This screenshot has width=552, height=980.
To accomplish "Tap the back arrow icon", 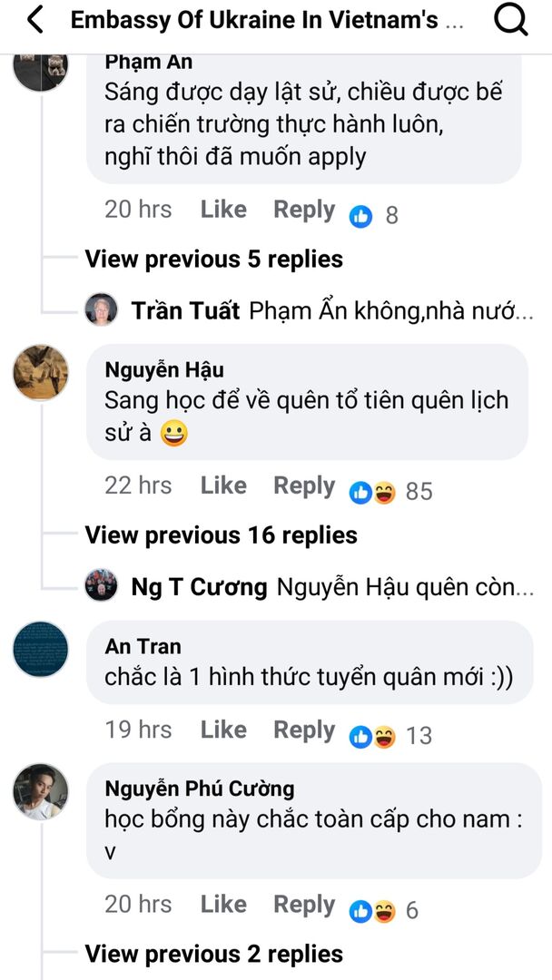I will [x=35, y=19].
